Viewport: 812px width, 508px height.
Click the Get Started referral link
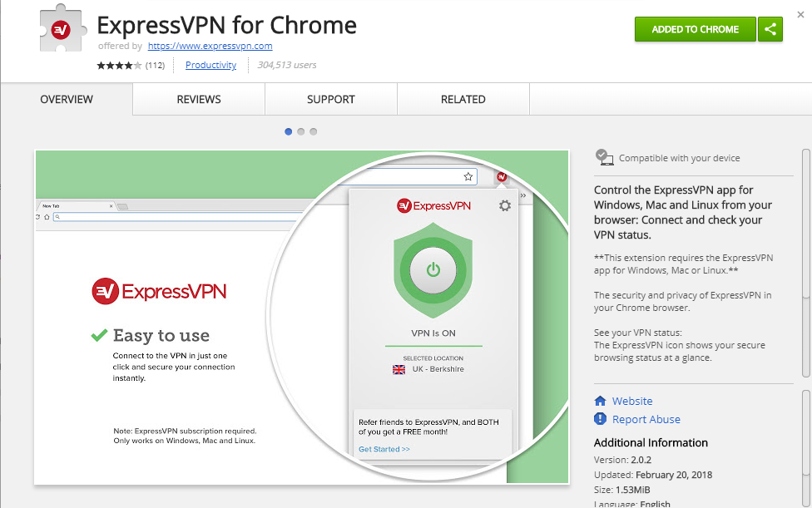384,448
